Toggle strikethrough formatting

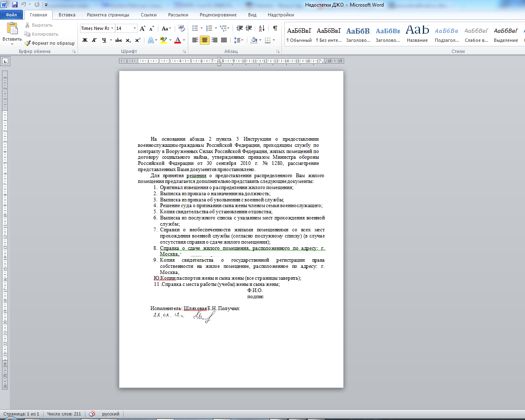point(119,40)
